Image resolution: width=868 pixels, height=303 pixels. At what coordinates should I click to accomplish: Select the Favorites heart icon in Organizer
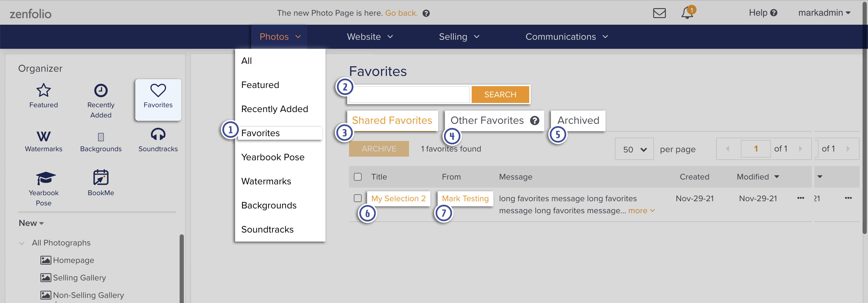(158, 90)
